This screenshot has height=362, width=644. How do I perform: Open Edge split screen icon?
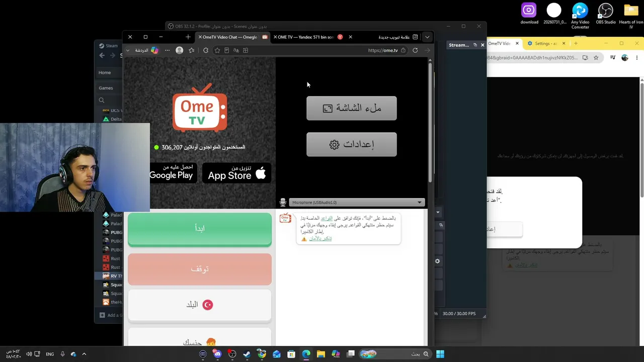(246, 50)
